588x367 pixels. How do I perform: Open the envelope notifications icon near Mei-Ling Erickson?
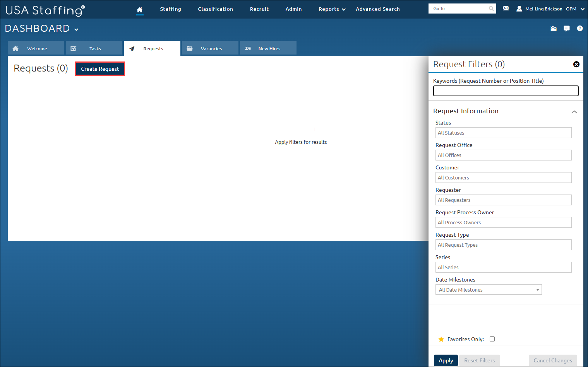(x=506, y=8)
